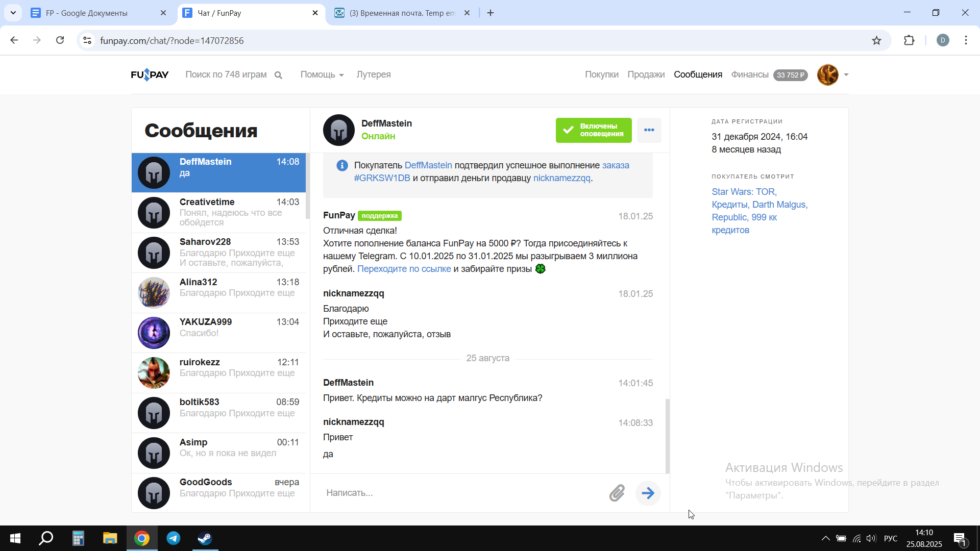Bookmark this page with star icon
Image resolution: width=980 pixels, height=551 pixels.
(x=876, y=40)
